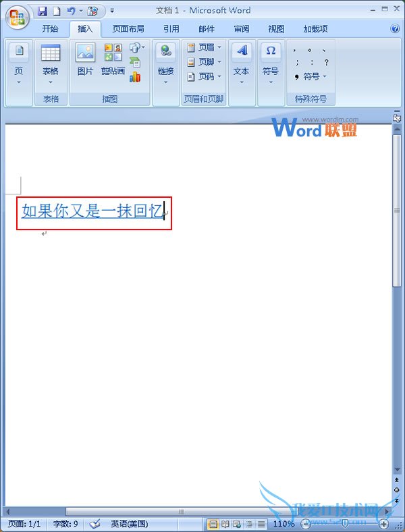Open the Office Button menu
This screenshot has height=532, width=405.
click(x=18, y=18)
